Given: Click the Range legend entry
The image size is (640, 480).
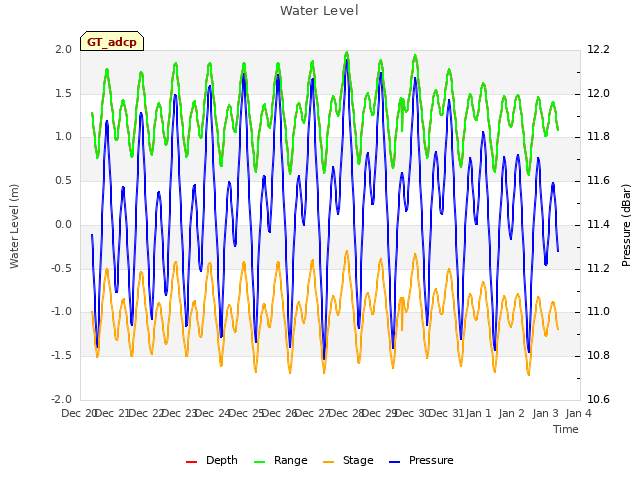Looking at the screenshot, I should 280,460.
